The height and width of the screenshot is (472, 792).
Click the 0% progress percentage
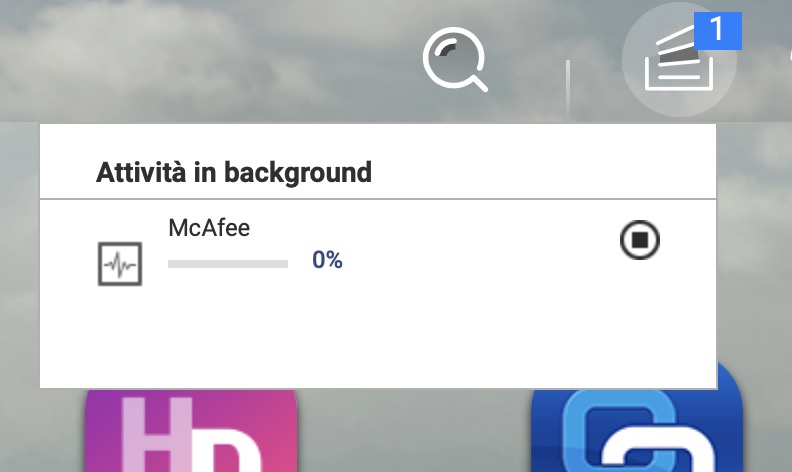click(327, 261)
